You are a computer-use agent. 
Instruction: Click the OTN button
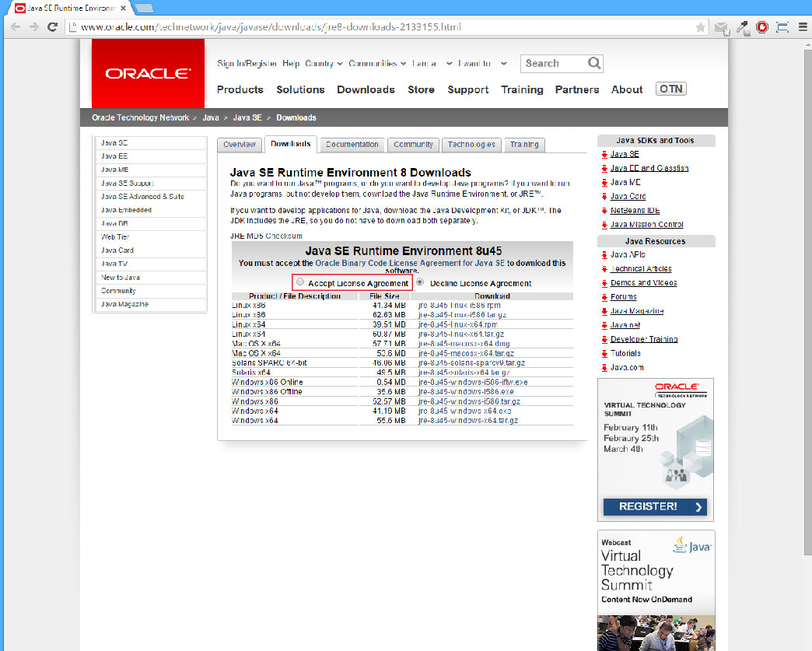coord(671,89)
